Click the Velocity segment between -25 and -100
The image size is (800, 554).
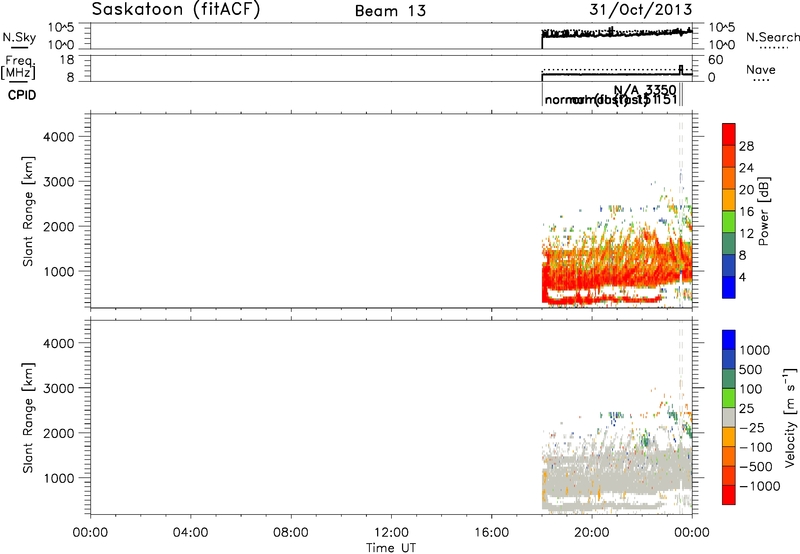729,437
